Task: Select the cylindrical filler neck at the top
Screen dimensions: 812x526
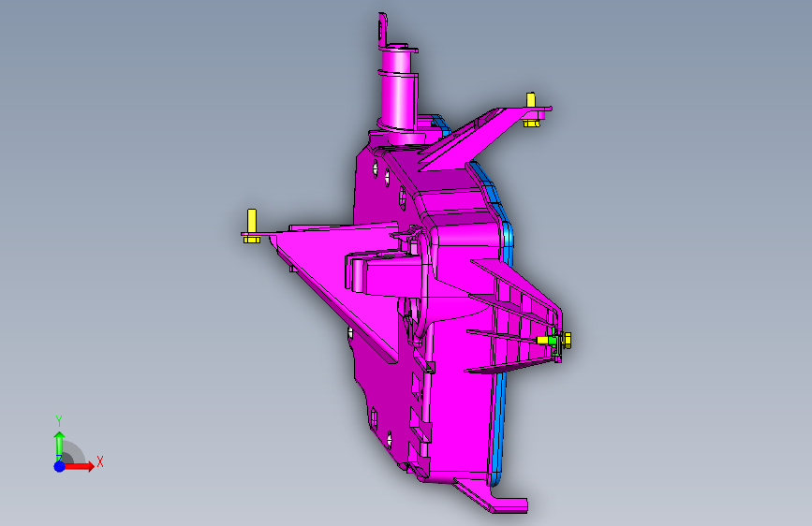Action: coord(398,94)
